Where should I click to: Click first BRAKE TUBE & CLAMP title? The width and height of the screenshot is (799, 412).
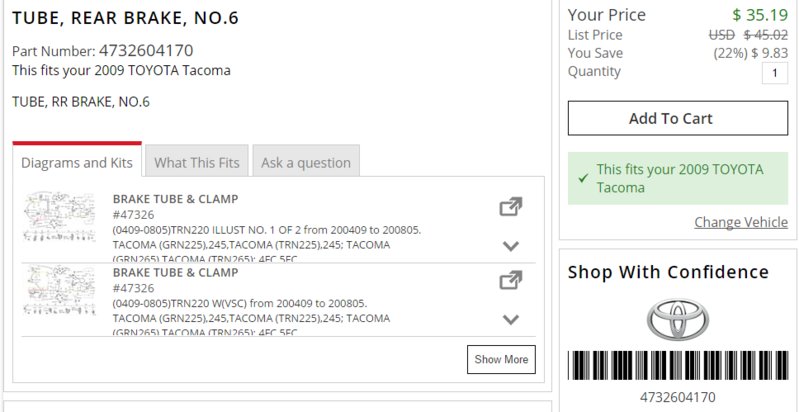point(175,199)
